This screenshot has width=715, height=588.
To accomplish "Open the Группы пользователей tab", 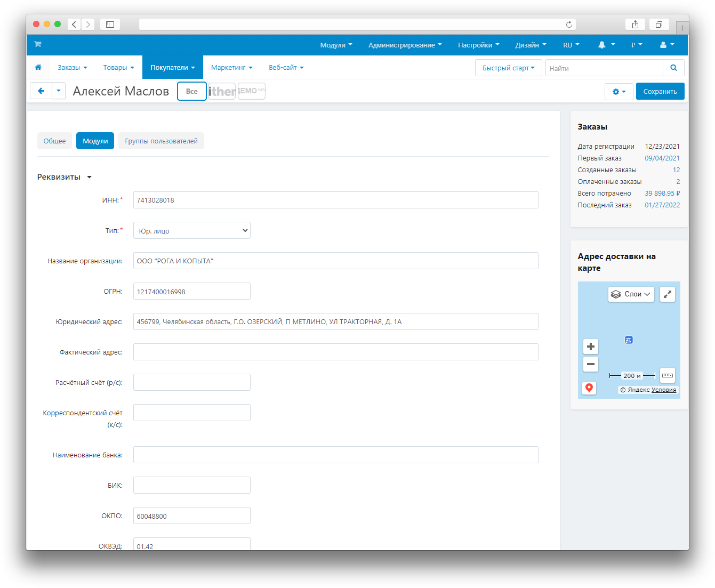I will coord(161,141).
